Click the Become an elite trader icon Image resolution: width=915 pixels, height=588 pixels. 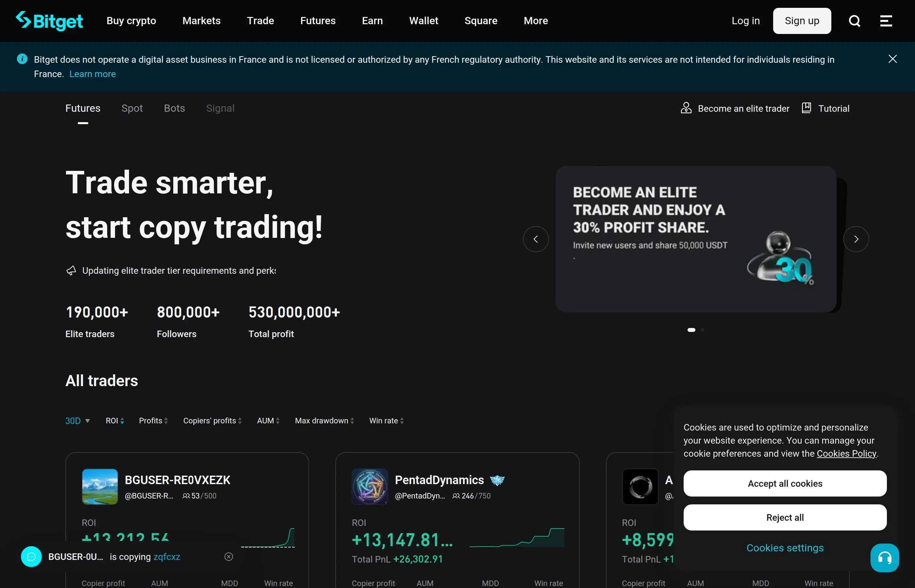pos(686,108)
